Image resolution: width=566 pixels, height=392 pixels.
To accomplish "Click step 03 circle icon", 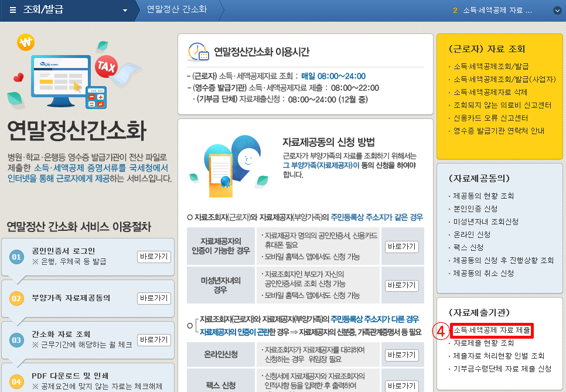I will (x=16, y=340).
